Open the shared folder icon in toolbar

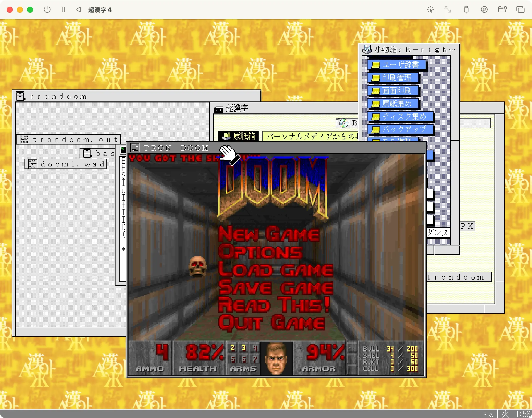[502, 10]
